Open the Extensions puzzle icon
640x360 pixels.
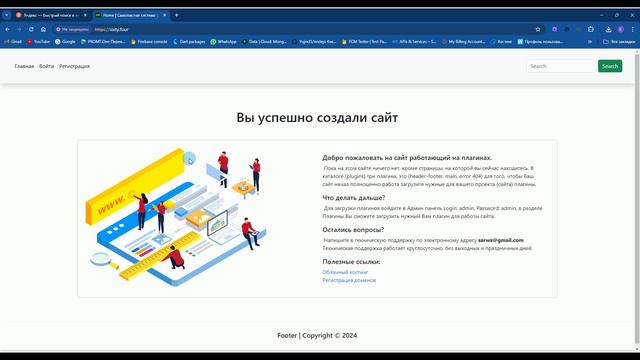[x=591, y=29]
